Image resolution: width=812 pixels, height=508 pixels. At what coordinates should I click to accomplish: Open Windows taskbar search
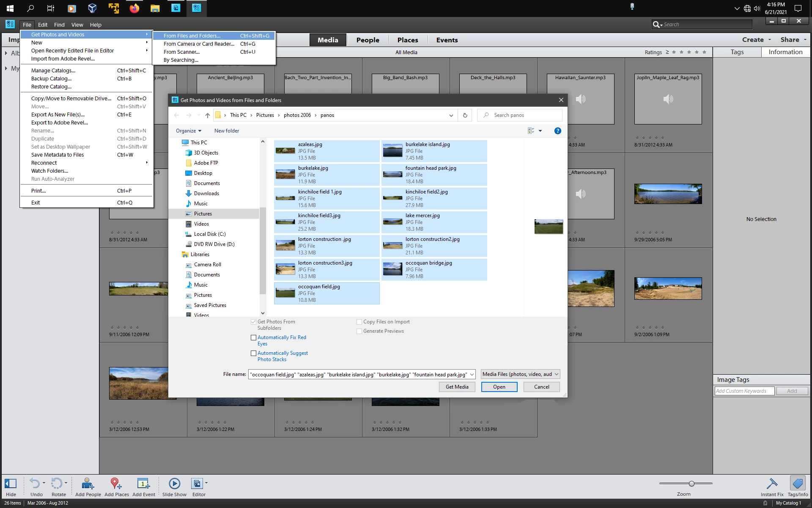point(30,8)
